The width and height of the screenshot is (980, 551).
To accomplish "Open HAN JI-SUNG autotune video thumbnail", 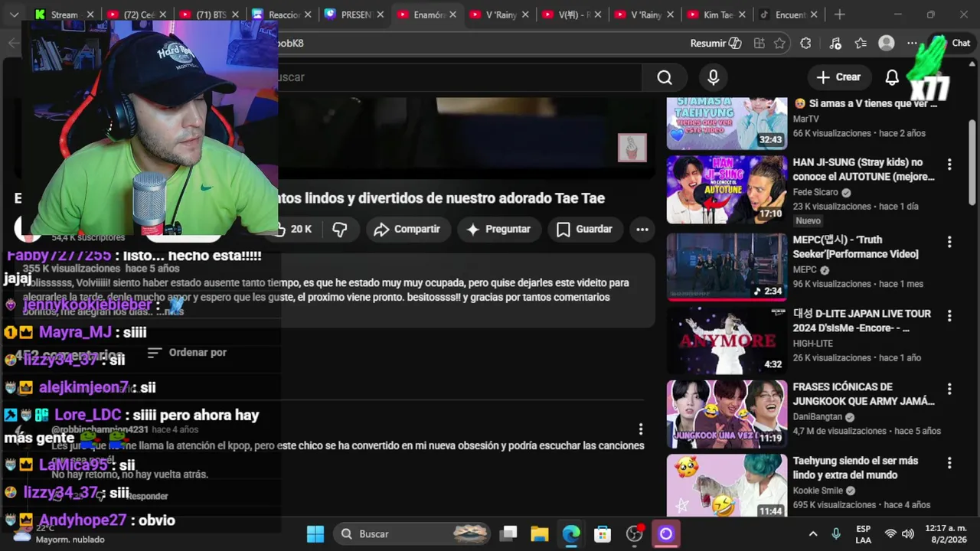I will 727,189.
